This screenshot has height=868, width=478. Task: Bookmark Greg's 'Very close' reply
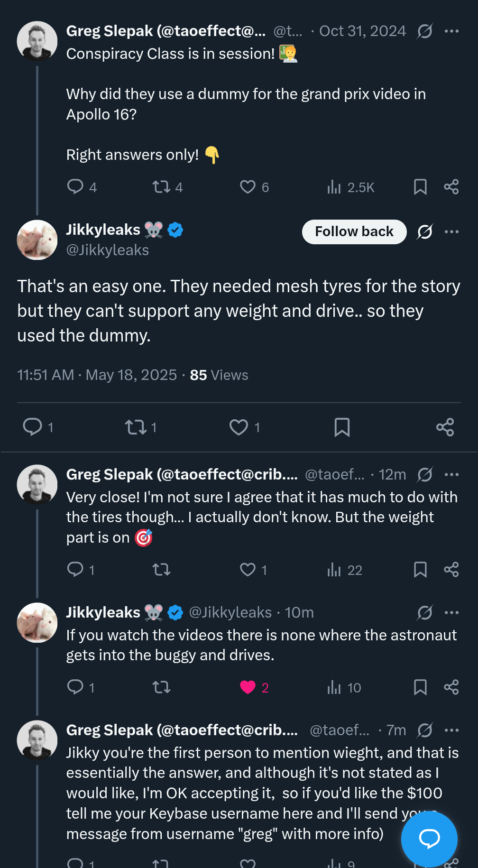click(420, 570)
